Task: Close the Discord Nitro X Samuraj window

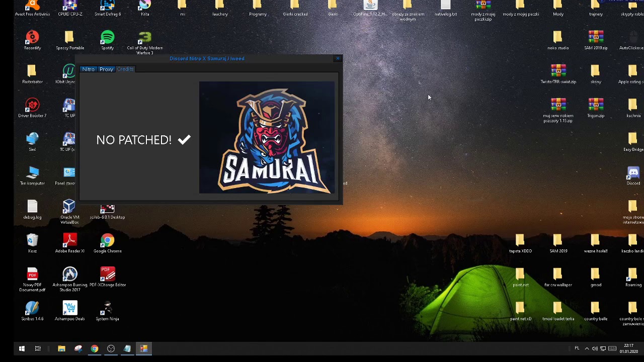Action: coord(338,59)
